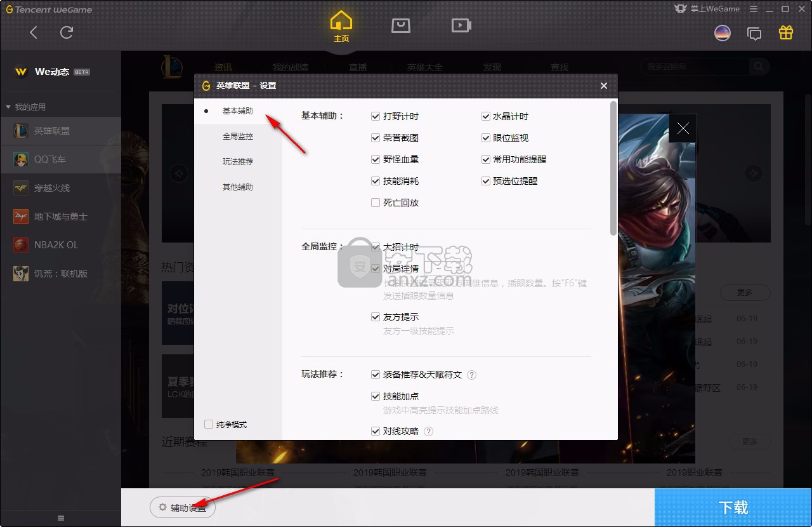
Task: Click the blue 下载 download button
Action: click(733, 507)
